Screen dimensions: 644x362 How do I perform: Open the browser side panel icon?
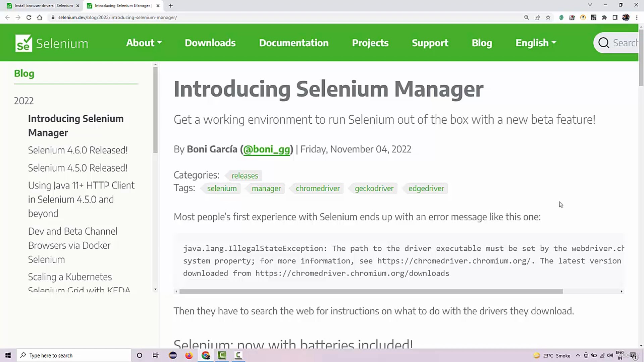point(615,17)
